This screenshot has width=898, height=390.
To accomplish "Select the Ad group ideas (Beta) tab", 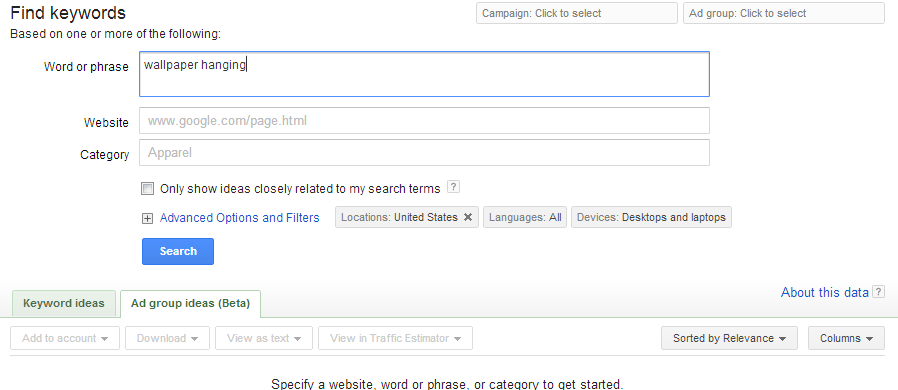I will [190, 304].
